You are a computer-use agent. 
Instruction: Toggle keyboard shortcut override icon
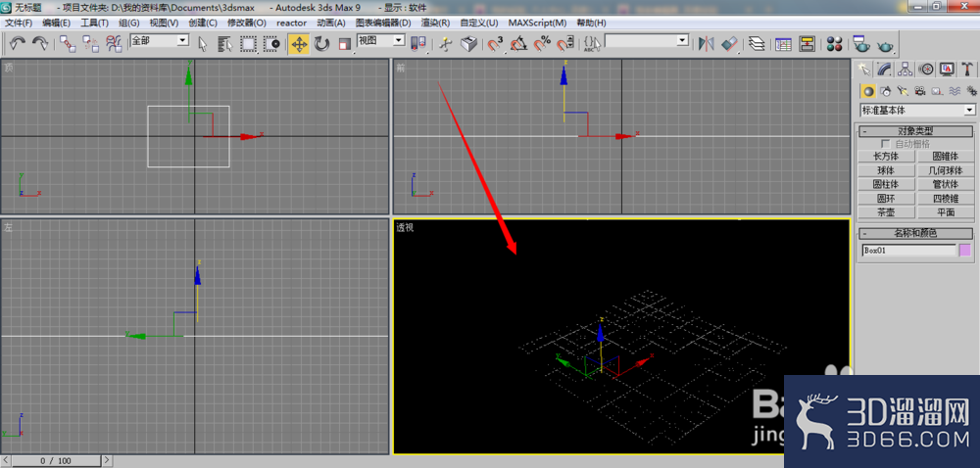(468, 44)
